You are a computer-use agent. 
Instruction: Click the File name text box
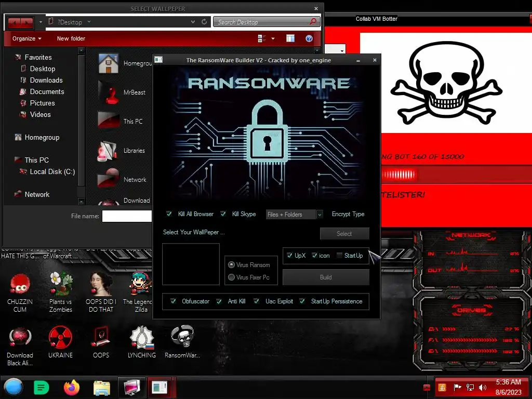127,216
